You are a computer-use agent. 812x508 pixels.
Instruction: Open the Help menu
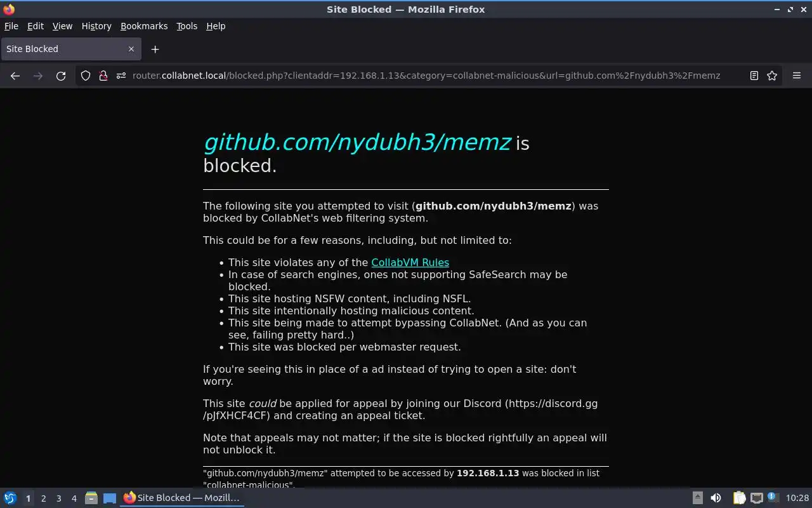pyautogui.click(x=216, y=26)
